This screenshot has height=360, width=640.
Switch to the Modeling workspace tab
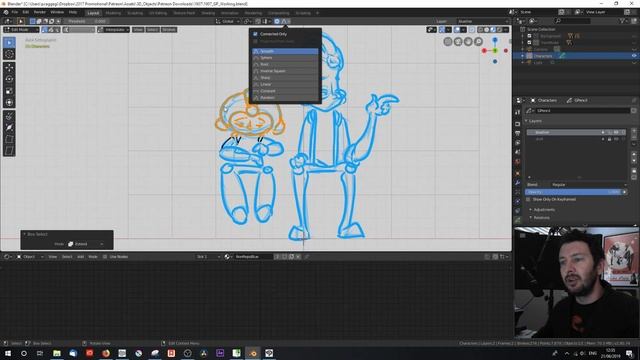[113, 13]
